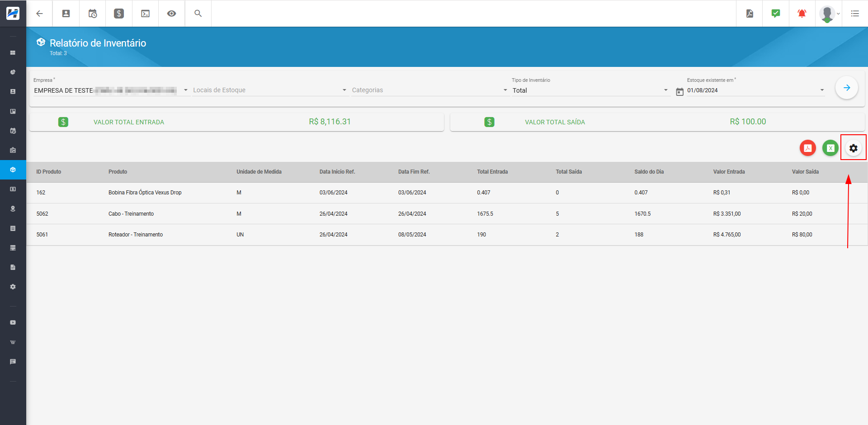Select row Cabo - Treinamento

click(447, 214)
